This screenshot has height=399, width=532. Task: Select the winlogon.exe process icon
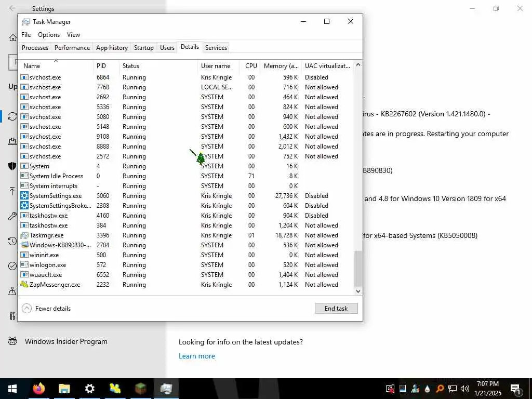tap(24, 264)
